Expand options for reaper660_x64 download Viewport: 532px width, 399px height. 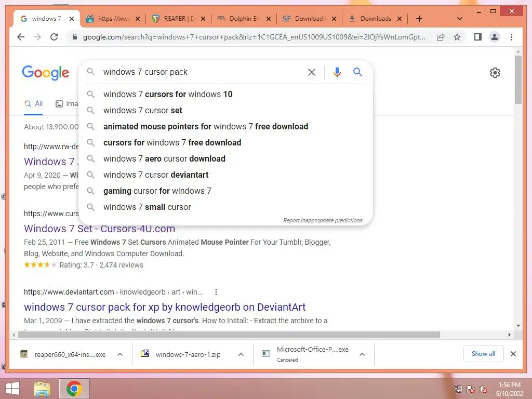(x=120, y=354)
